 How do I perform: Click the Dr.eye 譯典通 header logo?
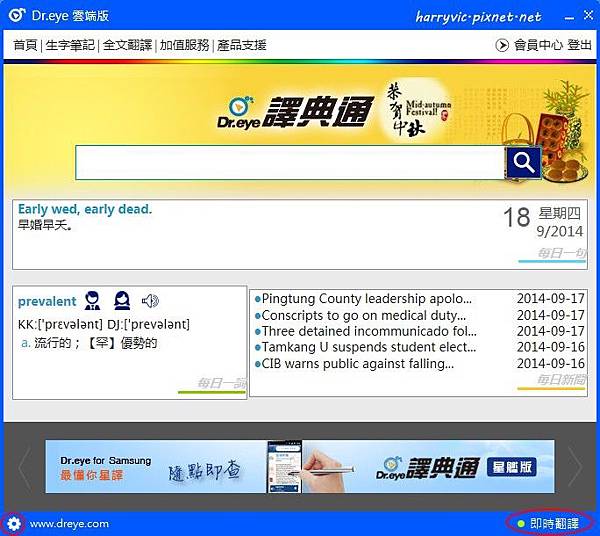tap(295, 112)
